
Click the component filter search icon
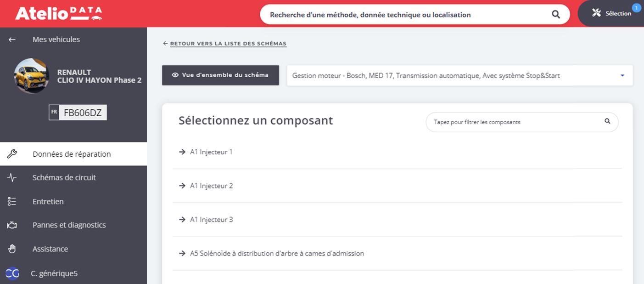tap(607, 121)
